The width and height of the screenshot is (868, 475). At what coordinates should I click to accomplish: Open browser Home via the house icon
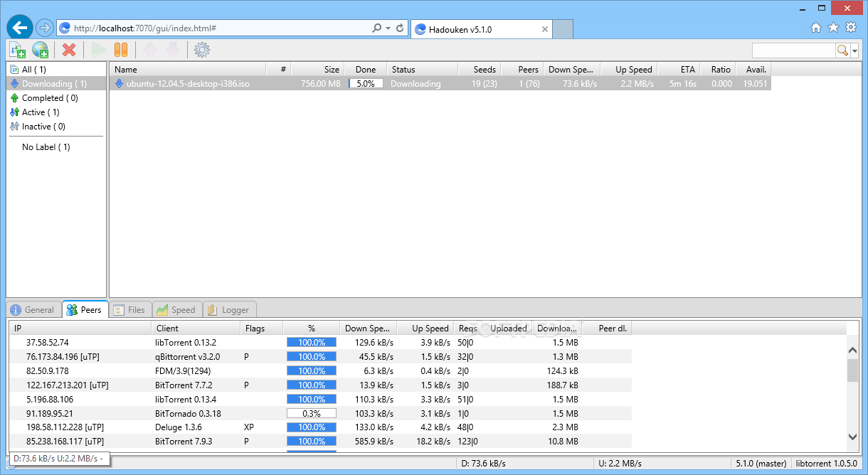(816, 28)
